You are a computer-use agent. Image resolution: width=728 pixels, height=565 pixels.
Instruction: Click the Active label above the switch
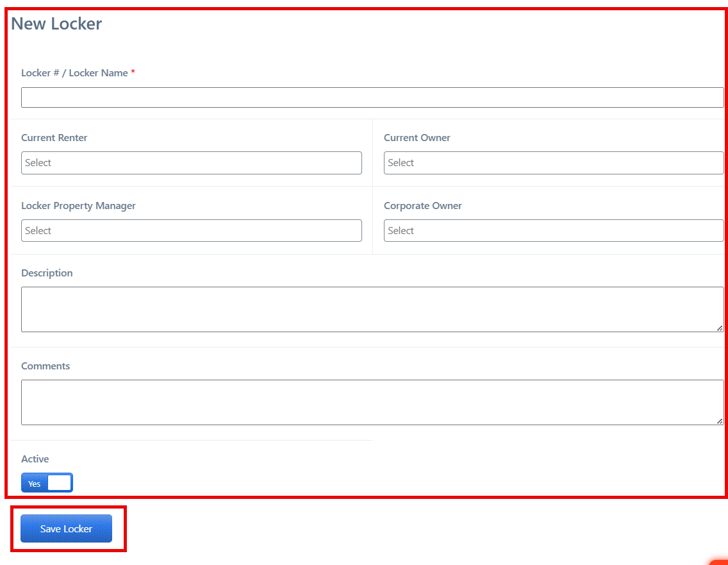(35, 459)
